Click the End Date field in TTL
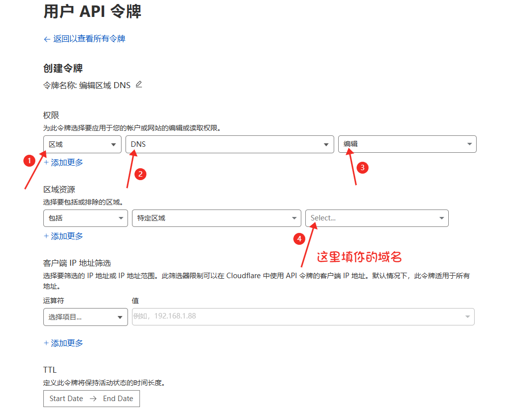 point(118,399)
